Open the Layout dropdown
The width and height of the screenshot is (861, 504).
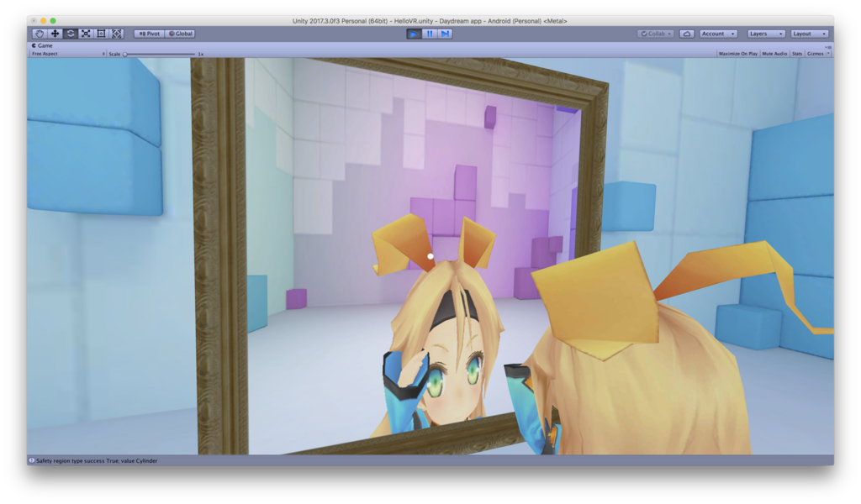coord(810,34)
